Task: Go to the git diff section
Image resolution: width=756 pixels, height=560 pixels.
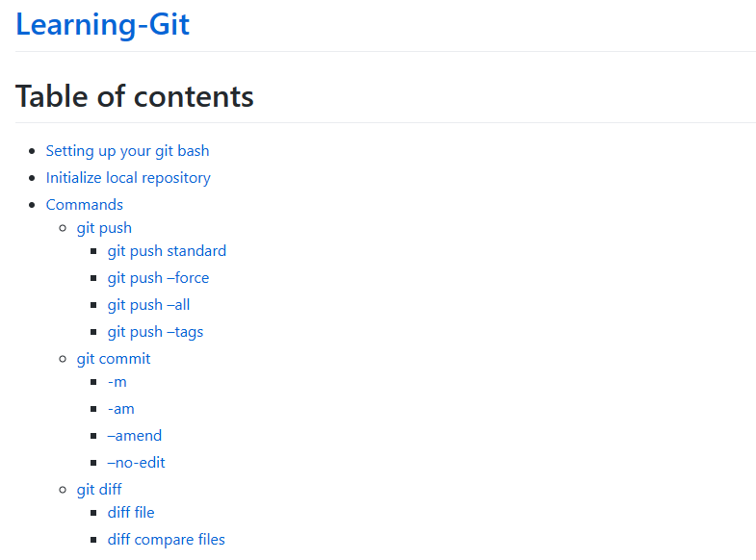Action: pos(99,490)
